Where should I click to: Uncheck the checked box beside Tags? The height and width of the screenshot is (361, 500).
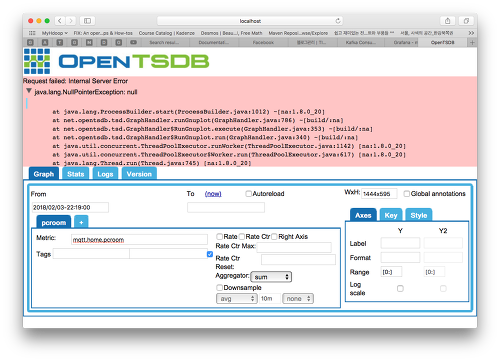pyautogui.click(x=210, y=254)
